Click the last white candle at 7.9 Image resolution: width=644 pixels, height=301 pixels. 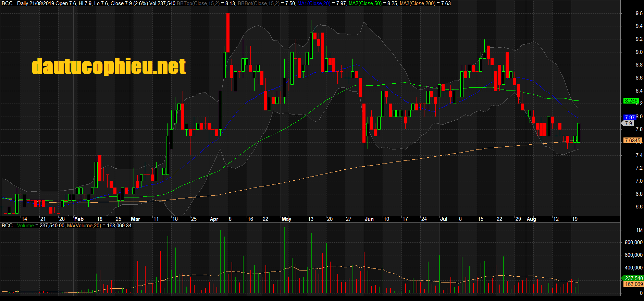pos(579,133)
